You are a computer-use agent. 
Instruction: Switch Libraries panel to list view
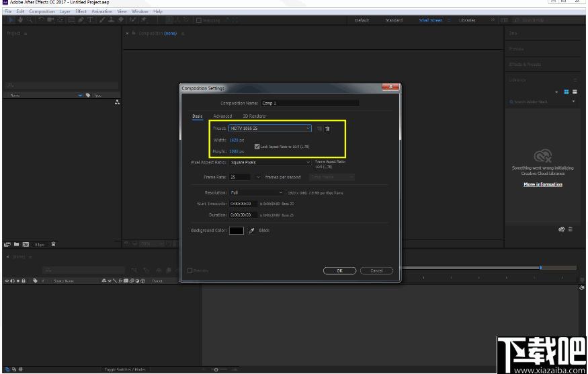tap(575, 92)
